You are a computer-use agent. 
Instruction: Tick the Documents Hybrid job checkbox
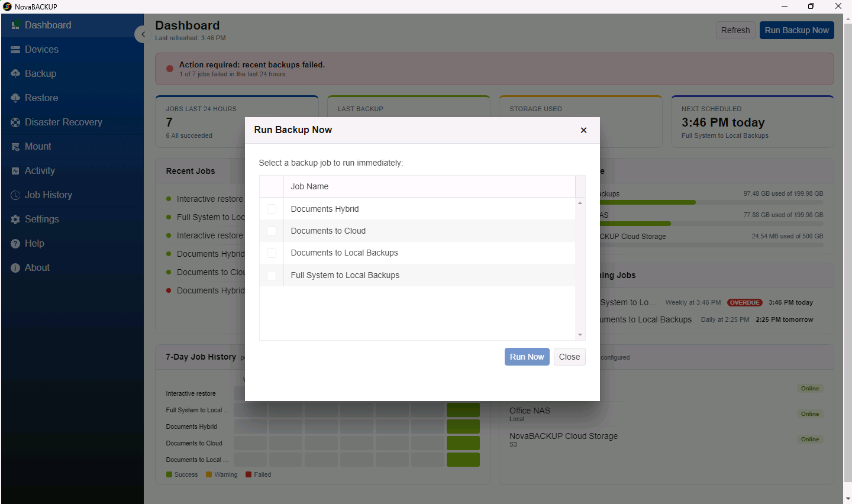(x=272, y=209)
